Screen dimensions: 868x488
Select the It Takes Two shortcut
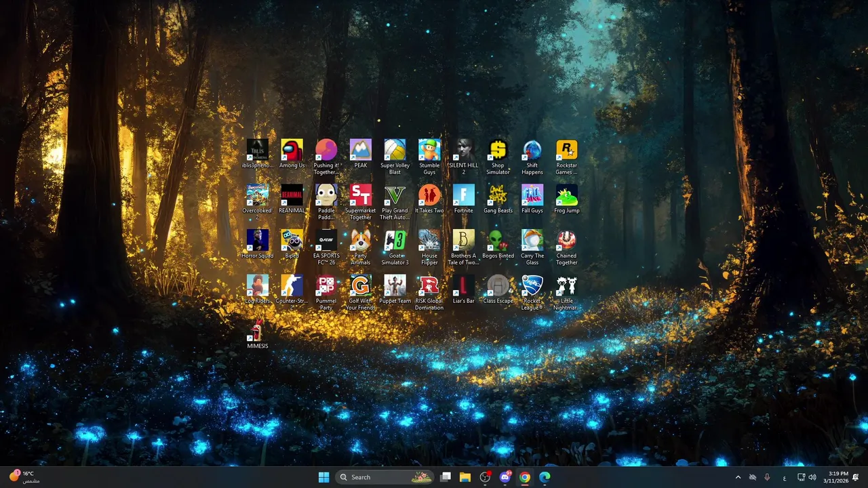429,199
